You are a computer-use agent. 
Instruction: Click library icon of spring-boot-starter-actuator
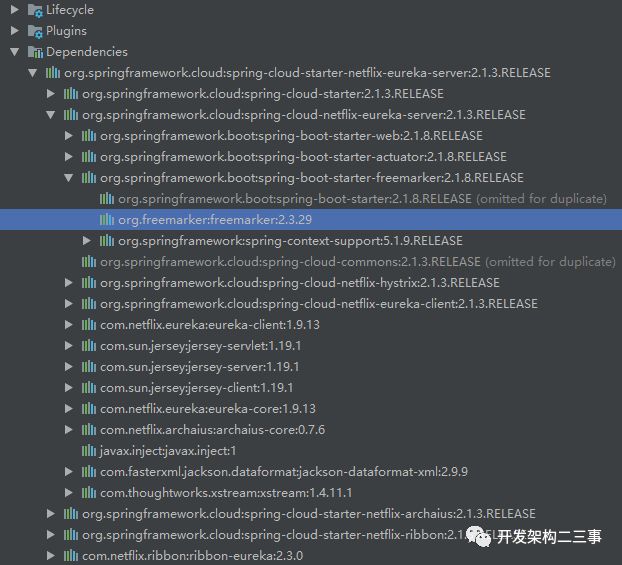(x=89, y=157)
